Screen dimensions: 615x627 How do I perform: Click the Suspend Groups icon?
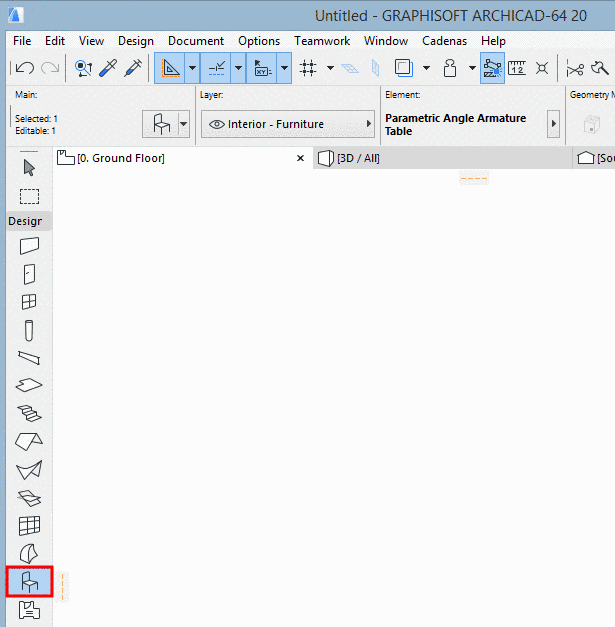pyautogui.click(x=450, y=68)
